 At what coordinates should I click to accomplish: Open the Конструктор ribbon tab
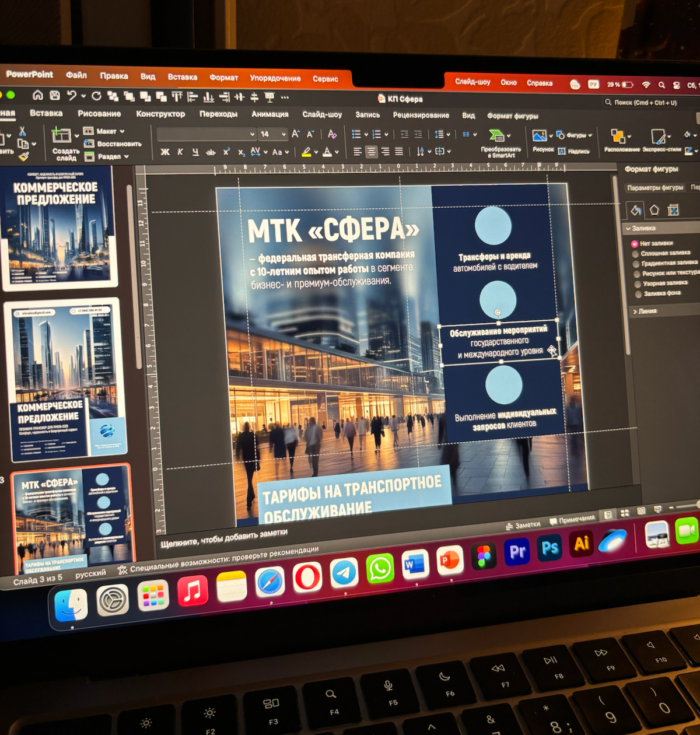(160, 114)
